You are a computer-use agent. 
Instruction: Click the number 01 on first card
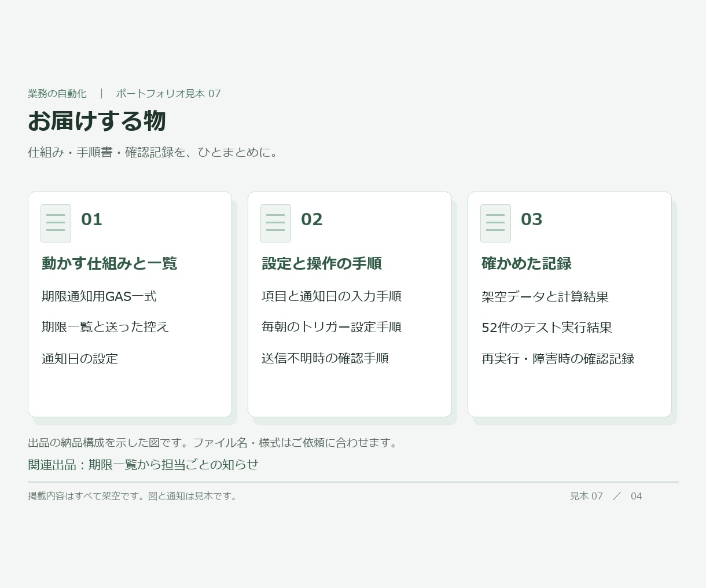tap(91, 219)
